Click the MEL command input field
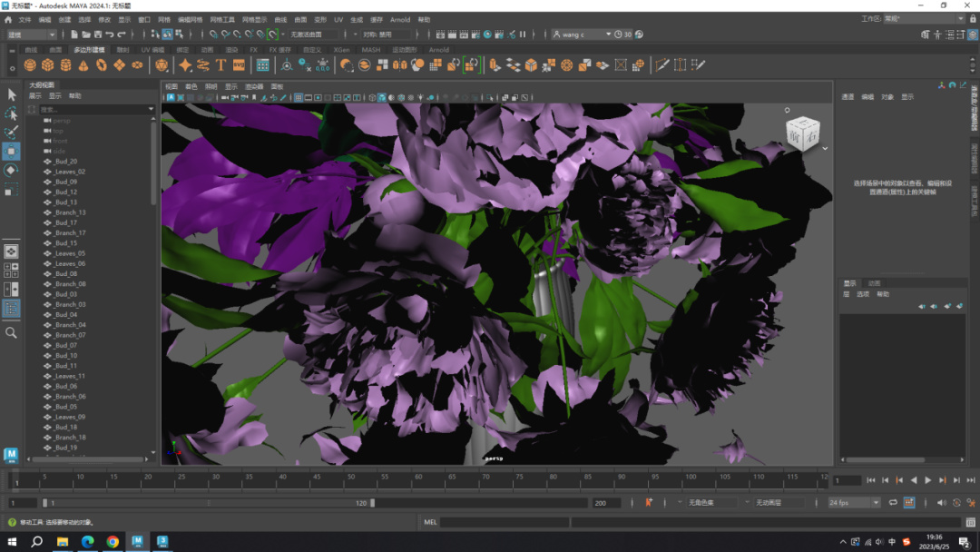This screenshot has width=980, height=552. (x=504, y=522)
